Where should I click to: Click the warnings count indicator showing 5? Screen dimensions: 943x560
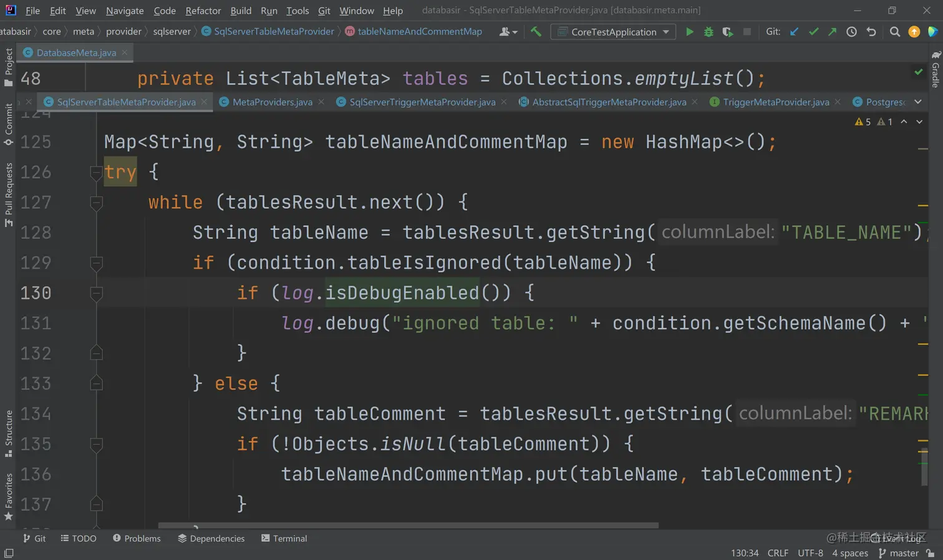pos(863,122)
